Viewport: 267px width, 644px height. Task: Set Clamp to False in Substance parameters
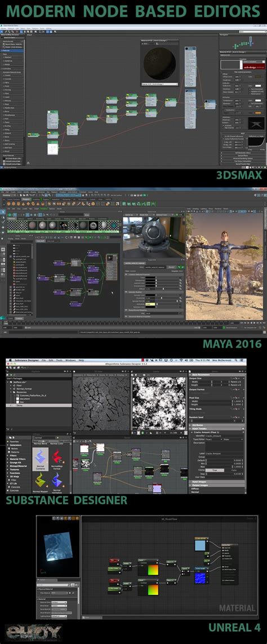(x=234, y=470)
